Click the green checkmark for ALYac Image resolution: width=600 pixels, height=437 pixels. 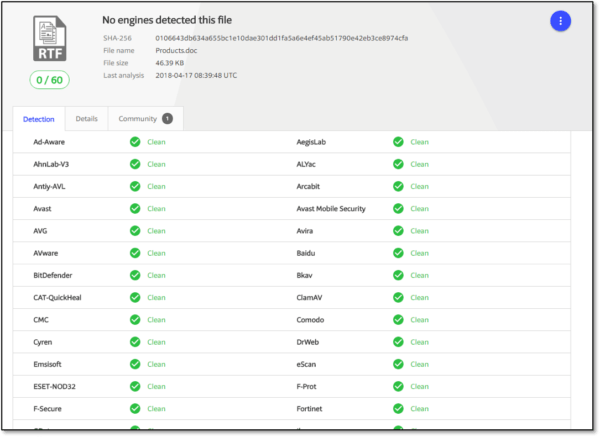(x=398, y=164)
